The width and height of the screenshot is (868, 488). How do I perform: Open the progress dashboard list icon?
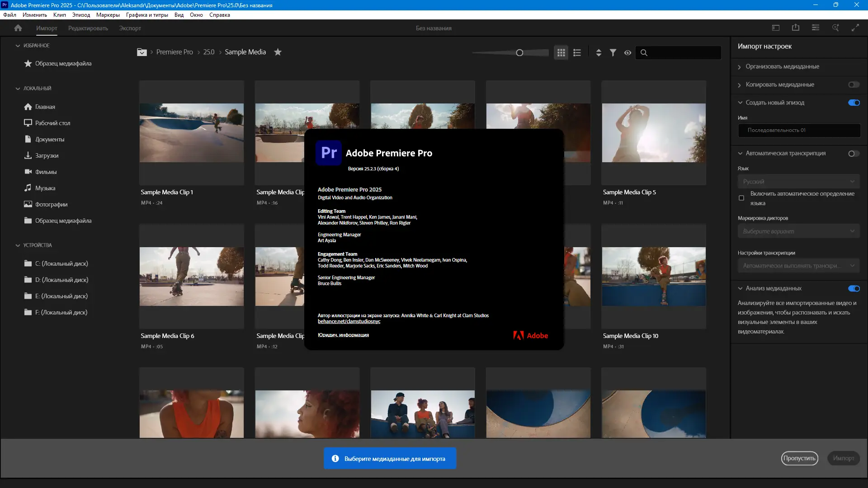816,28
